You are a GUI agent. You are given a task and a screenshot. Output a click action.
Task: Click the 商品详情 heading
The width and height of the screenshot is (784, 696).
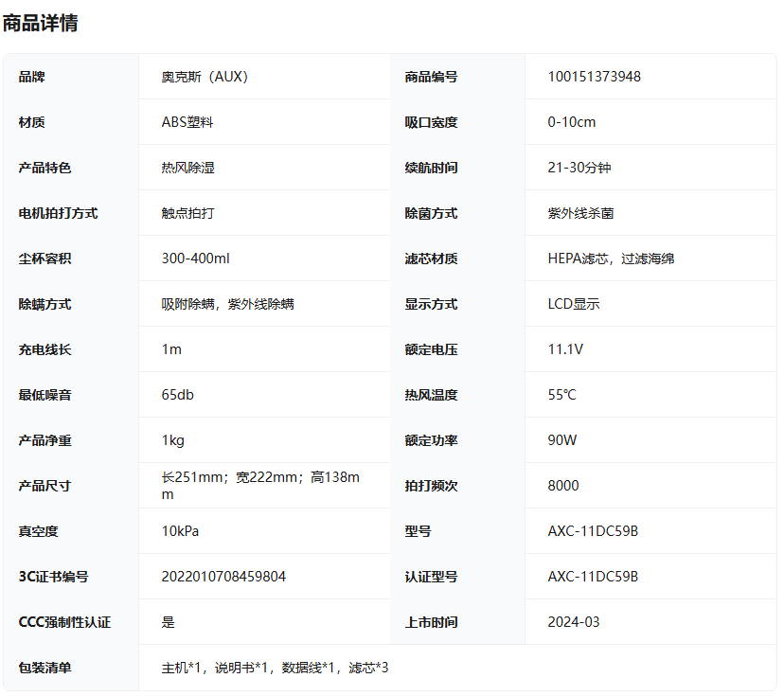[40, 24]
